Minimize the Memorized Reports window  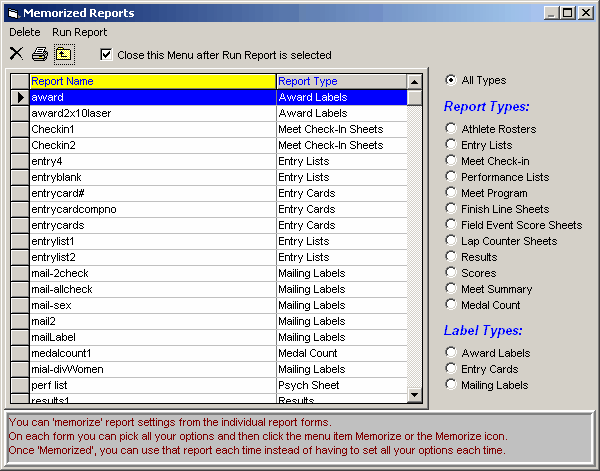(551, 13)
